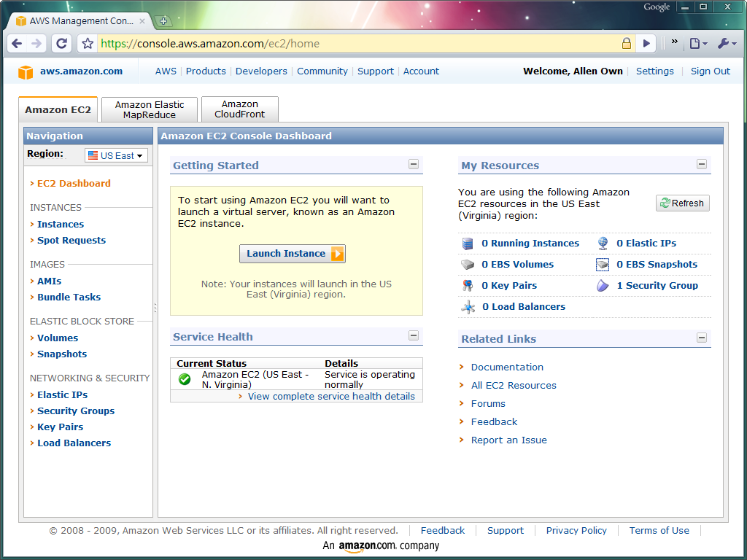Screen dimensions: 747x560
Task: Open the Developers menu link
Action: tap(261, 71)
